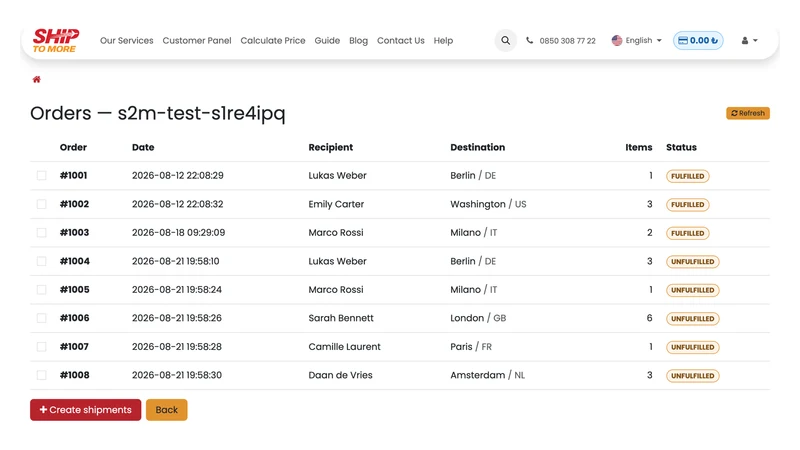Click the Recipient column header

coord(331,147)
